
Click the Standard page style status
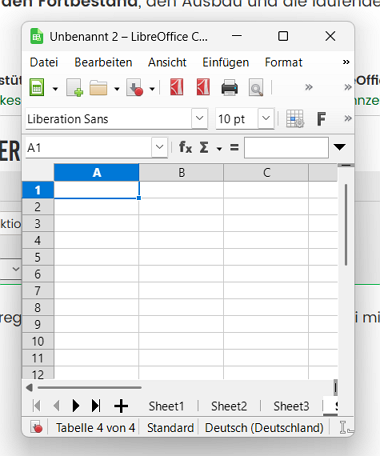tap(170, 428)
